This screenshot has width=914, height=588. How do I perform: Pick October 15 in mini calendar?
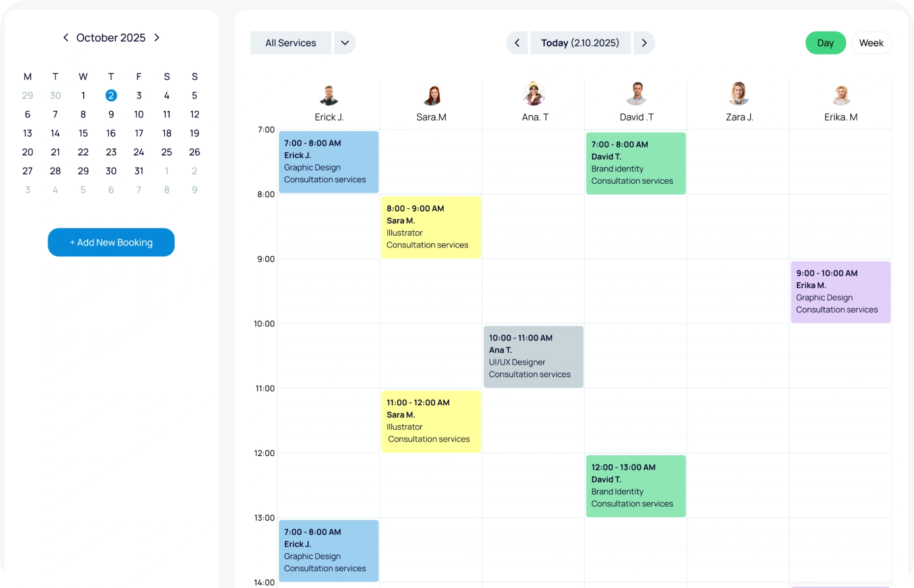tap(83, 133)
